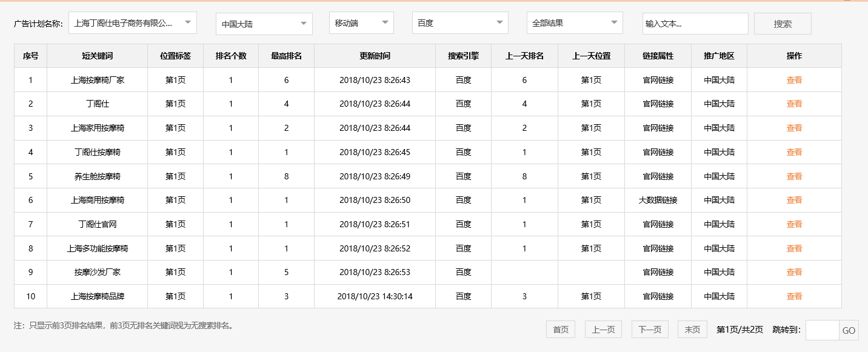Click the GO page jump button
Viewport: 868px width, 352px height.
[x=849, y=330]
